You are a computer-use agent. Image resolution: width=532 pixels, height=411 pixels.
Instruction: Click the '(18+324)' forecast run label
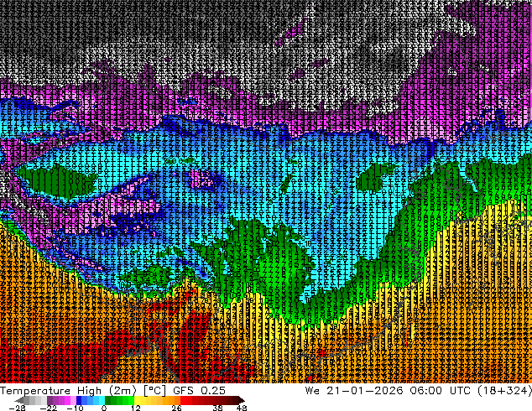click(504, 391)
